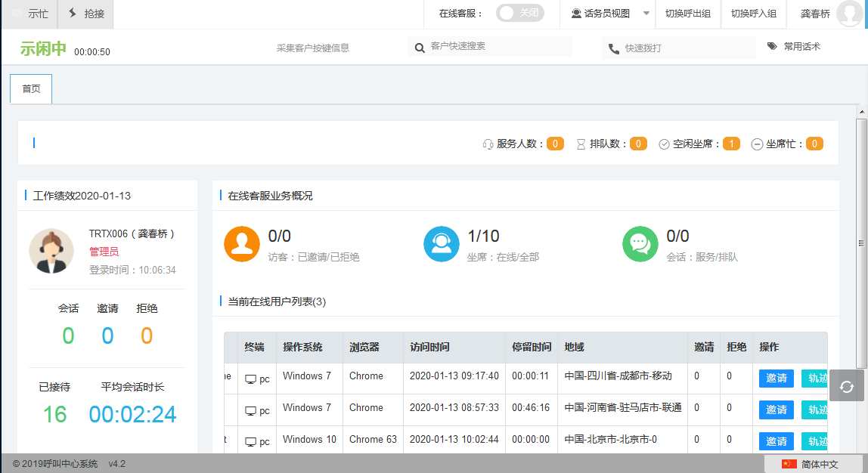Click the green chat session icon
This screenshot has height=473, width=868.
[640, 244]
